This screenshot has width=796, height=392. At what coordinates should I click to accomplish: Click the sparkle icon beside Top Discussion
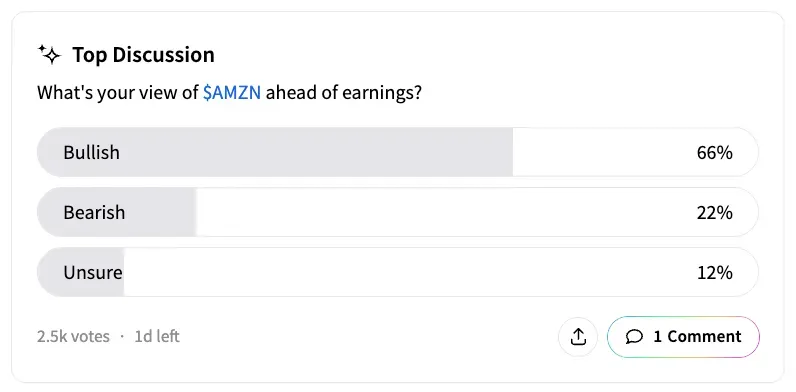(50, 54)
